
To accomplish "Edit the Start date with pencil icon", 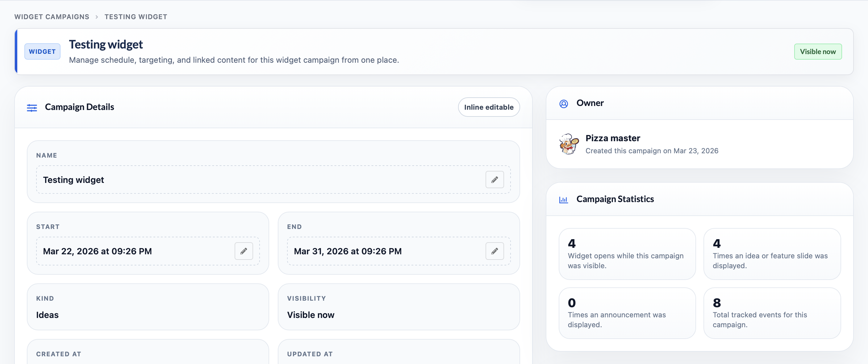I will 244,251.
